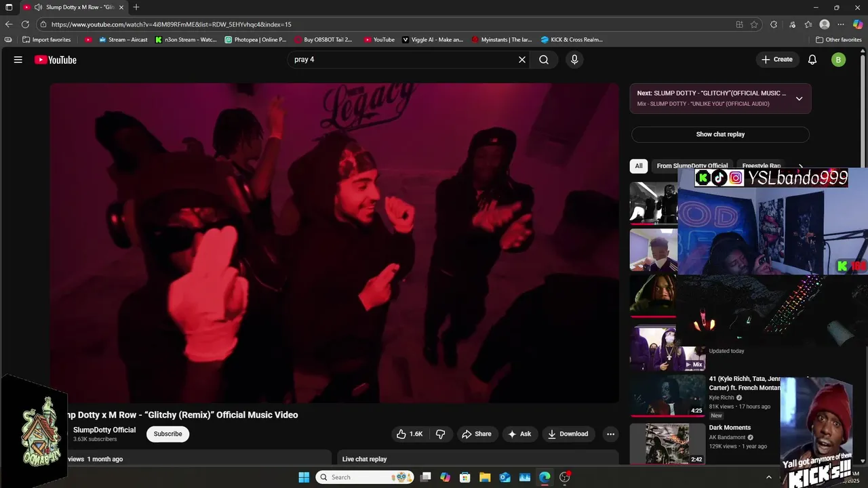Click the video player to pause
This screenshot has height=488, width=868.
334,243
